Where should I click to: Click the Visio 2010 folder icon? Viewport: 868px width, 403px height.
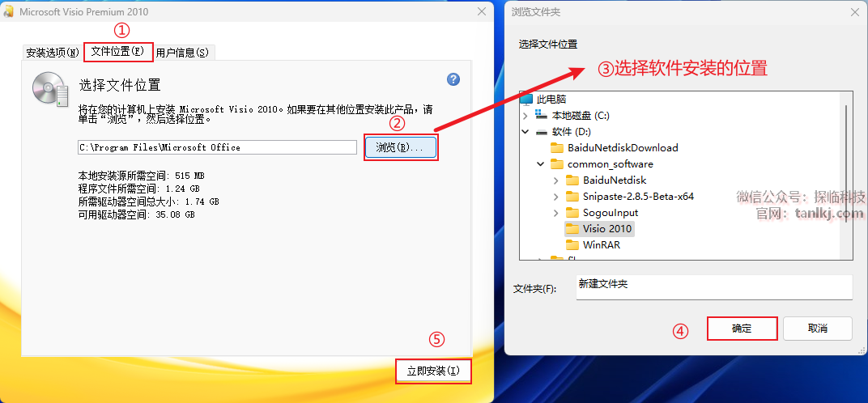click(x=572, y=229)
